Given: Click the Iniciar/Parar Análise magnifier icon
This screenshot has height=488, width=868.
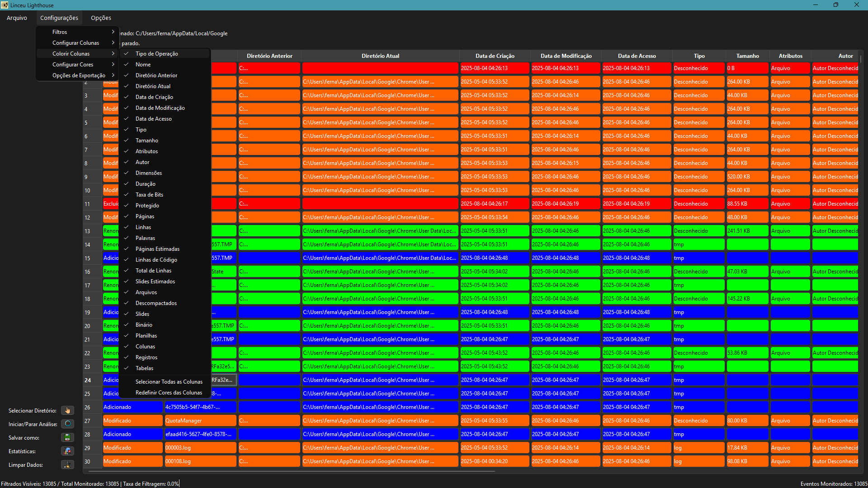Looking at the screenshot, I should [67, 424].
